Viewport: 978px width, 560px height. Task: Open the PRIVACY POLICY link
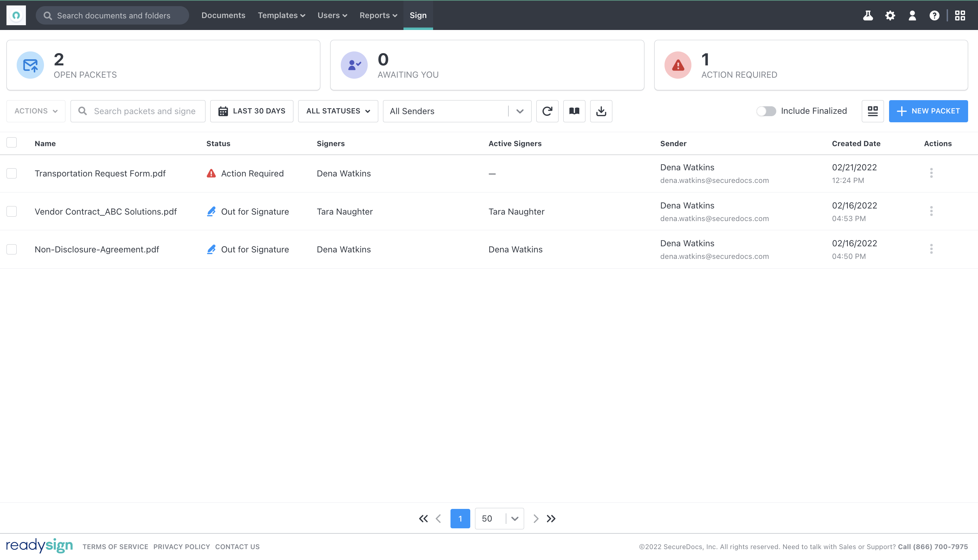[182, 546]
